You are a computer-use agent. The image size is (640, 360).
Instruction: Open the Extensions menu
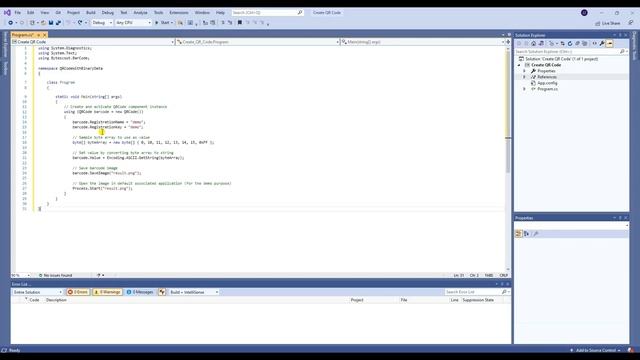coord(179,13)
